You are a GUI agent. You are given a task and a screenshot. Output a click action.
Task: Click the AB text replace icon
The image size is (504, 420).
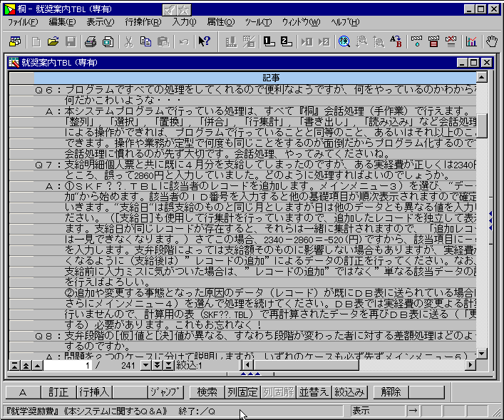pyautogui.click(x=396, y=41)
